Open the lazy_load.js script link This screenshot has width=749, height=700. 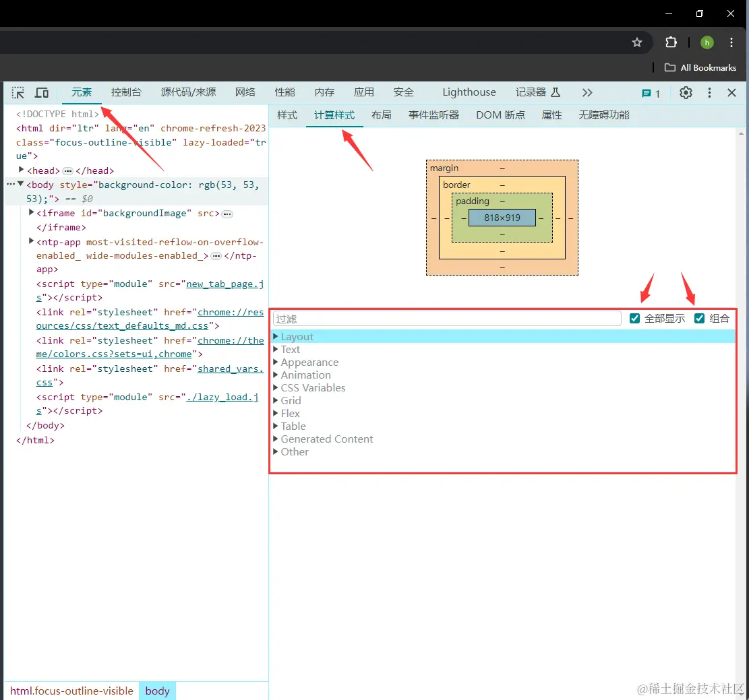point(222,397)
